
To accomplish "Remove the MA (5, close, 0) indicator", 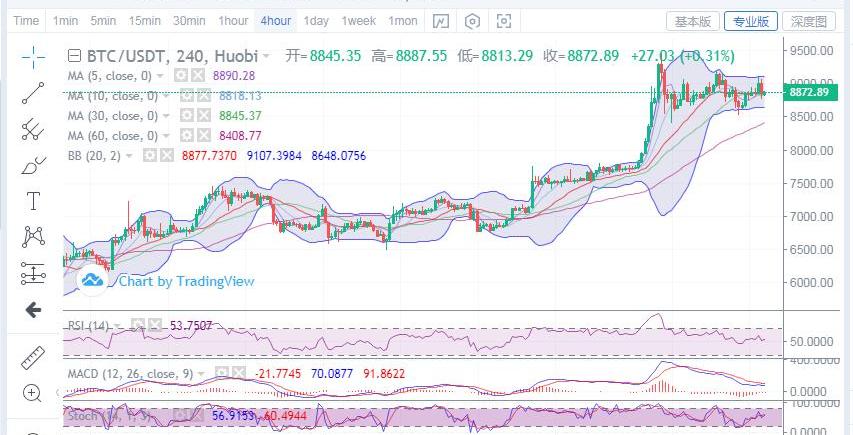I will coord(198,76).
